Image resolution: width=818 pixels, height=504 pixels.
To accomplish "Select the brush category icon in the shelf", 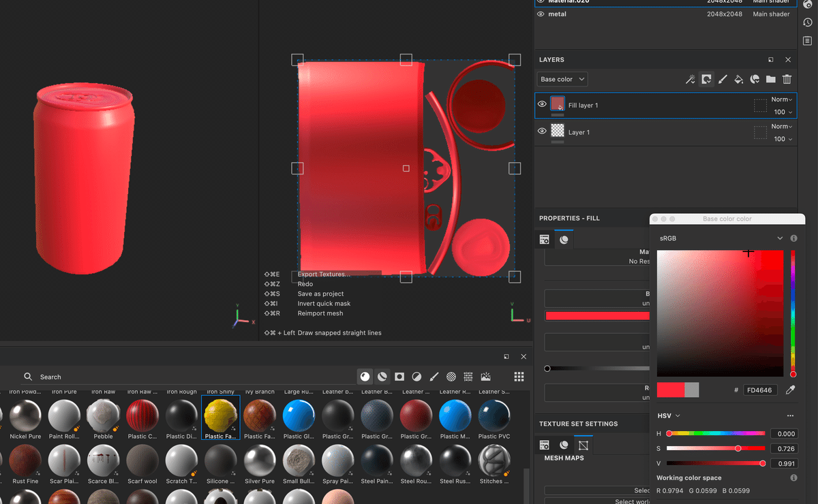I will 434,376.
